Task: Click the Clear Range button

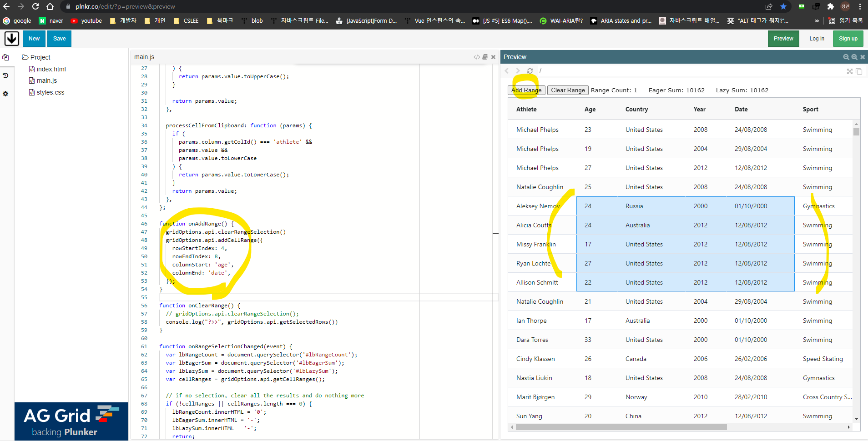Action: coord(568,90)
